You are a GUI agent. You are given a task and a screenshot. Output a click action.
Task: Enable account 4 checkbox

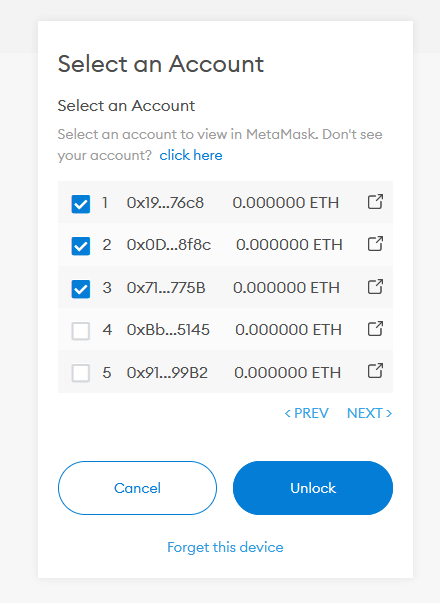81,331
